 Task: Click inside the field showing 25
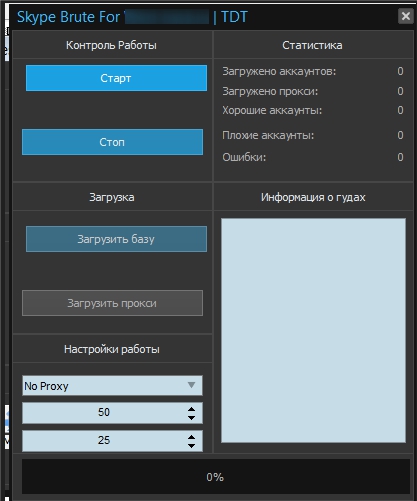[103, 441]
